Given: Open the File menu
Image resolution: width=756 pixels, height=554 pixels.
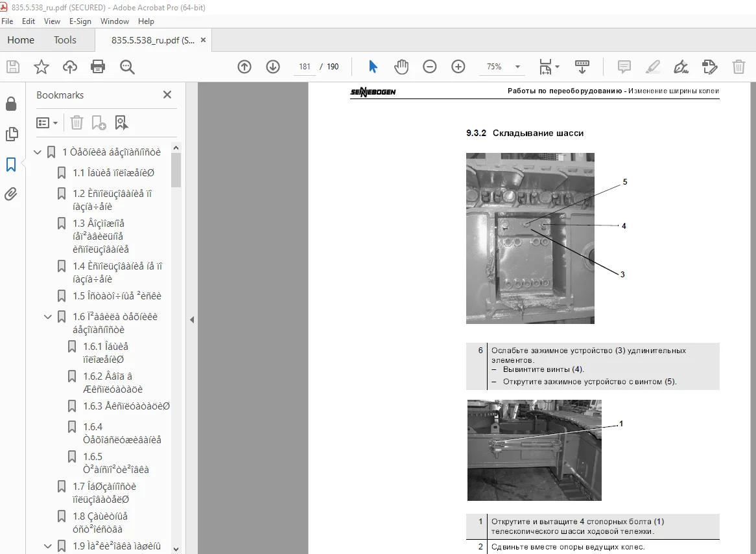Looking at the screenshot, I should click(7, 21).
